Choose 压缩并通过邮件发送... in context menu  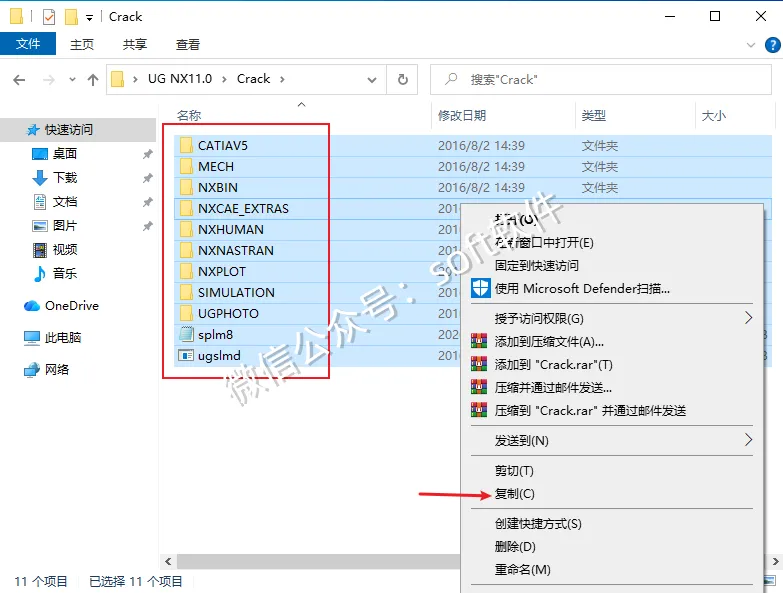tap(612, 387)
